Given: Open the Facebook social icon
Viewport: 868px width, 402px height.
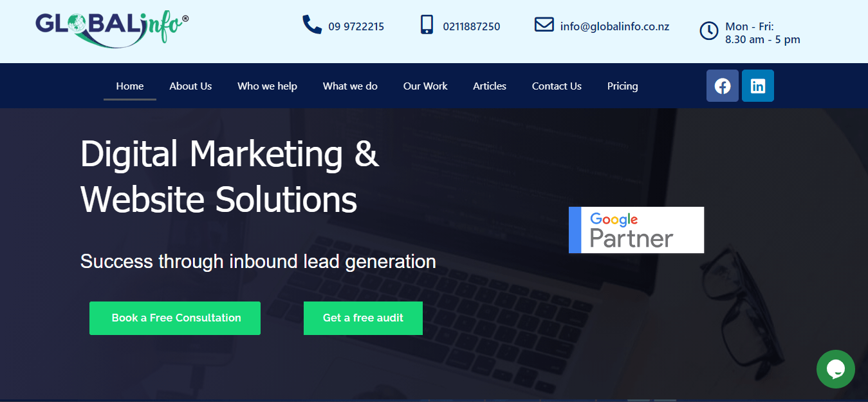Looking at the screenshot, I should click(x=723, y=86).
